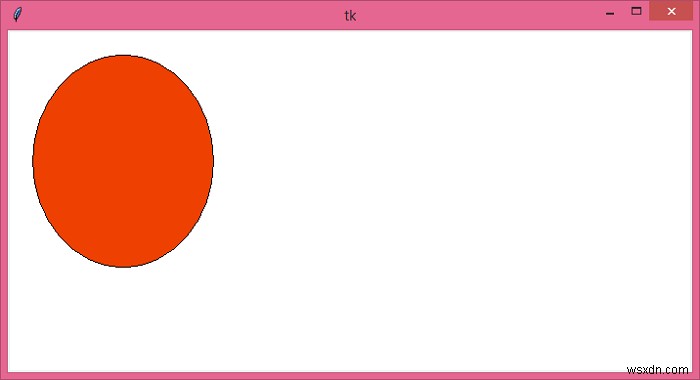Click the tk title text

click(x=350, y=16)
